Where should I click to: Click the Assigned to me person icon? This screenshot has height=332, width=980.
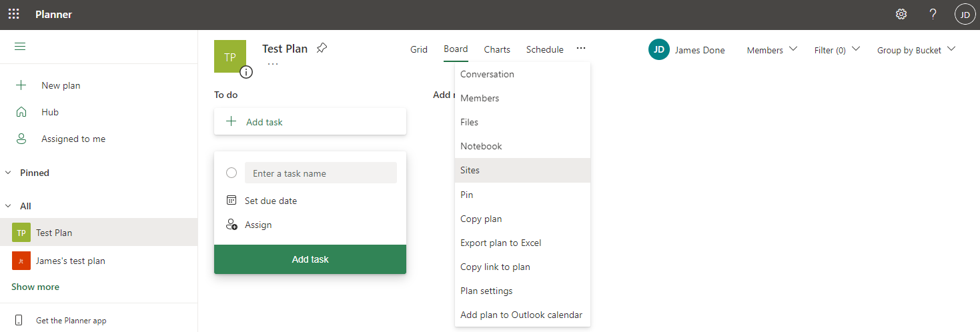click(x=21, y=139)
